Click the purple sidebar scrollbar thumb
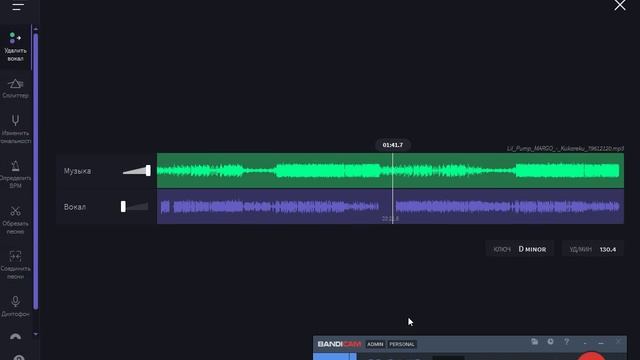 tap(36, 171)
